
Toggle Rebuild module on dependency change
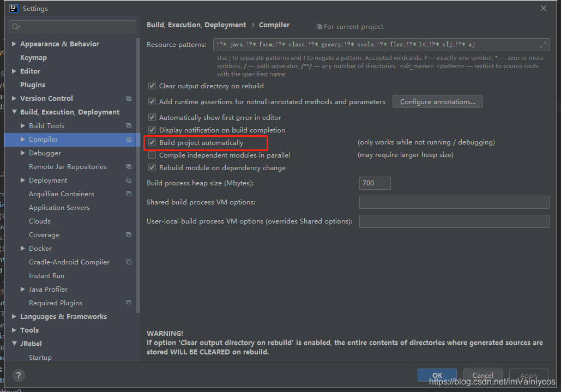point(152,167)
